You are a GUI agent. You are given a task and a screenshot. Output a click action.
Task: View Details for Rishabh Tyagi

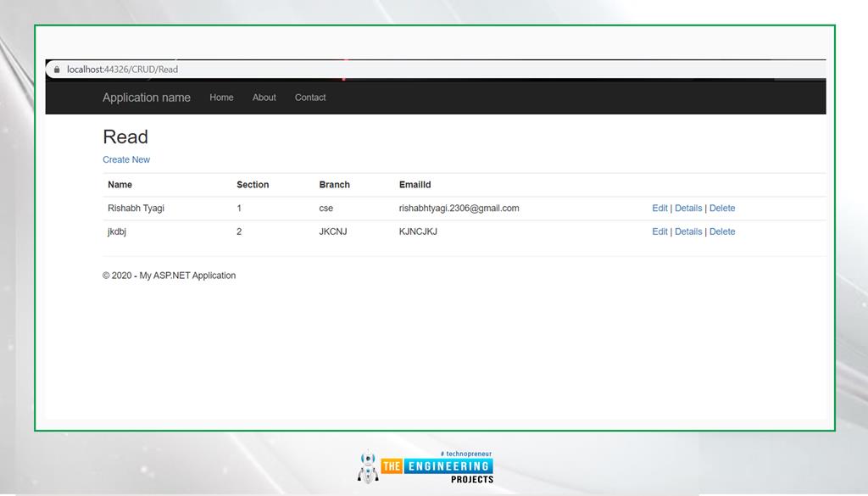tap(688, 209)
